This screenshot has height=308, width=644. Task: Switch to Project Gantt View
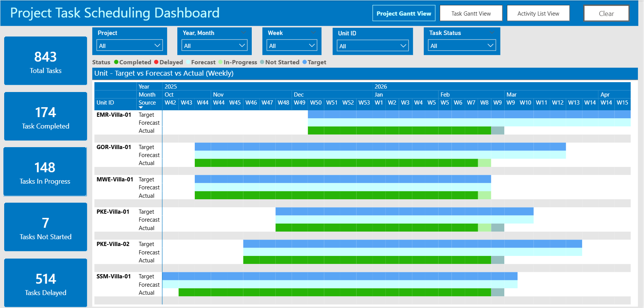[x=404, y=13]
